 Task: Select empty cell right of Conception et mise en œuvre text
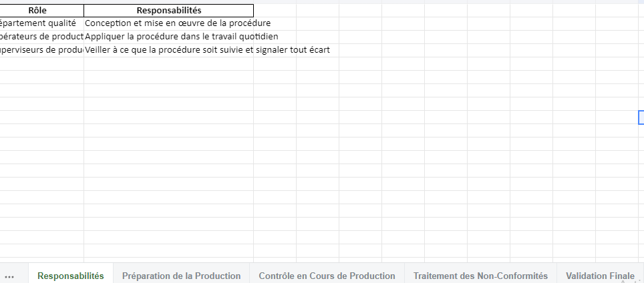317,23
